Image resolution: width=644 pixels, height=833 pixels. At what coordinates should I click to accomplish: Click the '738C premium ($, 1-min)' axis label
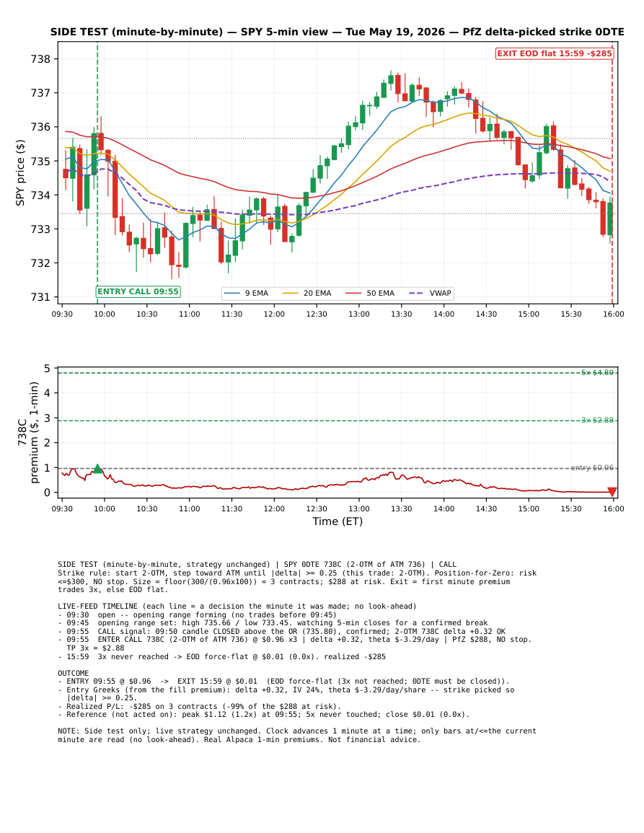click(28, 433)
